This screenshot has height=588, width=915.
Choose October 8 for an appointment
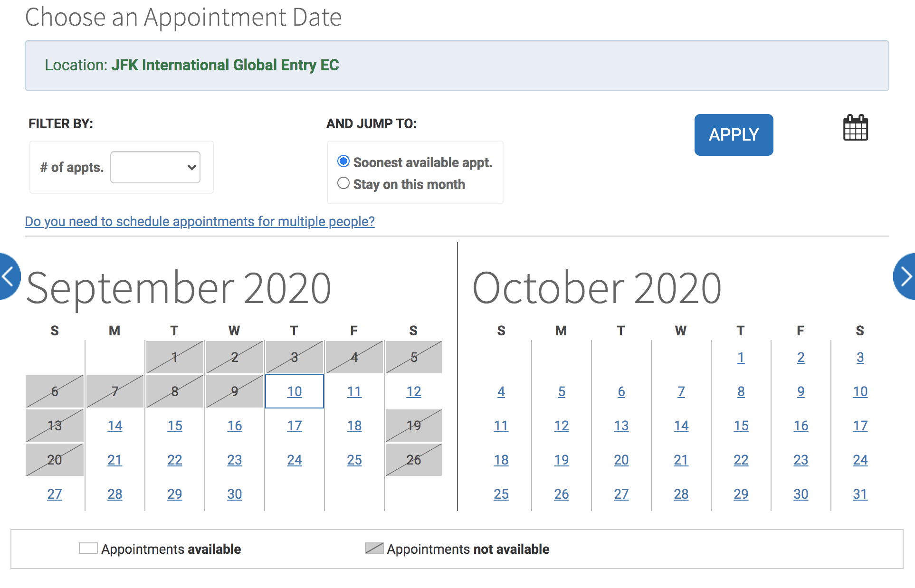741,391
